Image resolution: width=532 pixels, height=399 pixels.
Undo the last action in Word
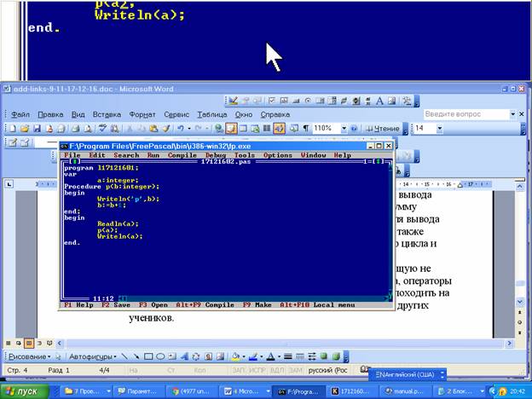point(181,129)
